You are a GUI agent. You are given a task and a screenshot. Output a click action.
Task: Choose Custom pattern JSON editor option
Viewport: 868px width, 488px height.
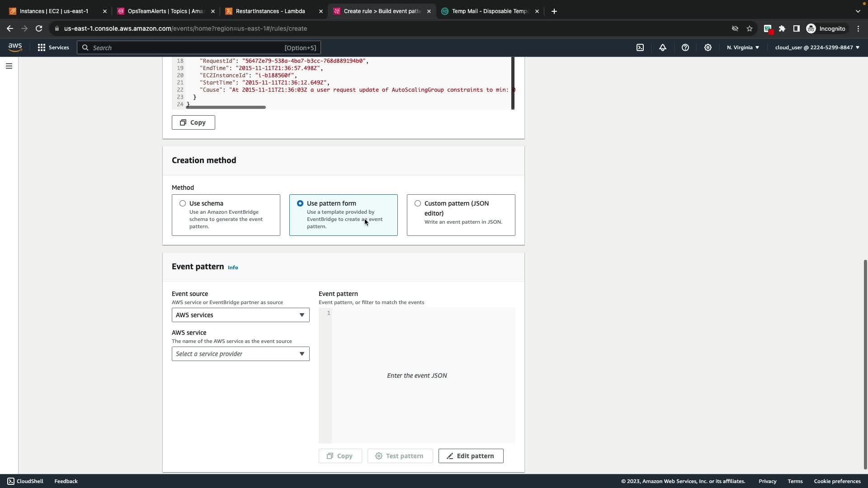click(418, 203)
